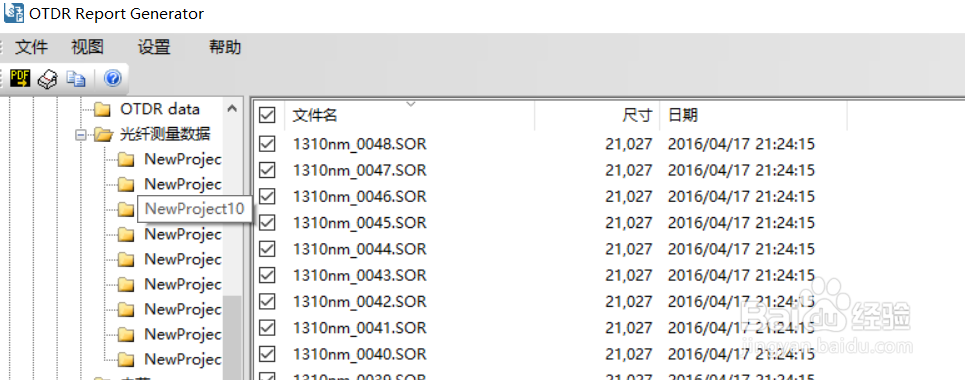Uncheck the 1310nm_0040.SOR checkbox
This screenshot has width=965, height=380.
point(267,355)
